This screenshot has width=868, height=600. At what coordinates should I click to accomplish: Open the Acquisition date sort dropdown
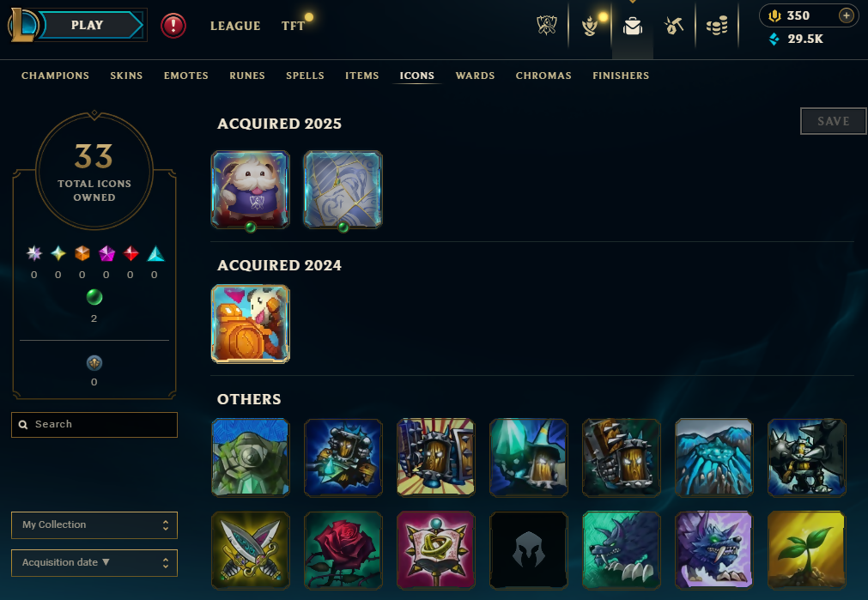coord(94,562)
